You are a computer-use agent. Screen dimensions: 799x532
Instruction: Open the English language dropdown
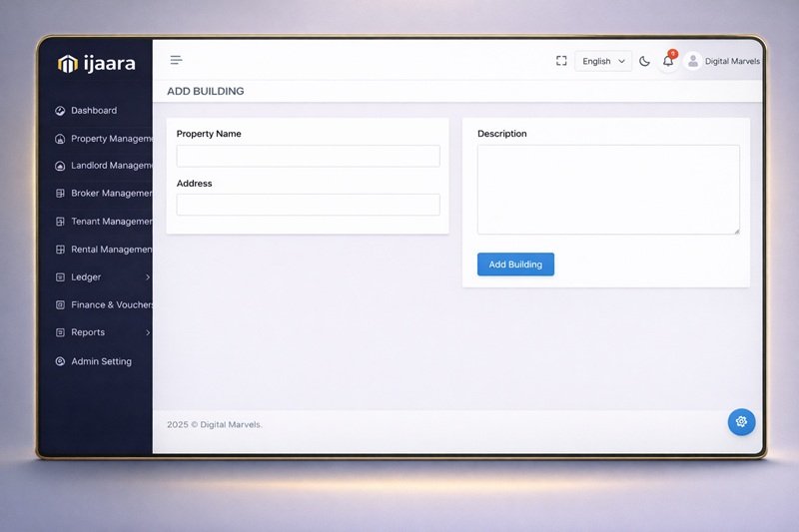603,61
